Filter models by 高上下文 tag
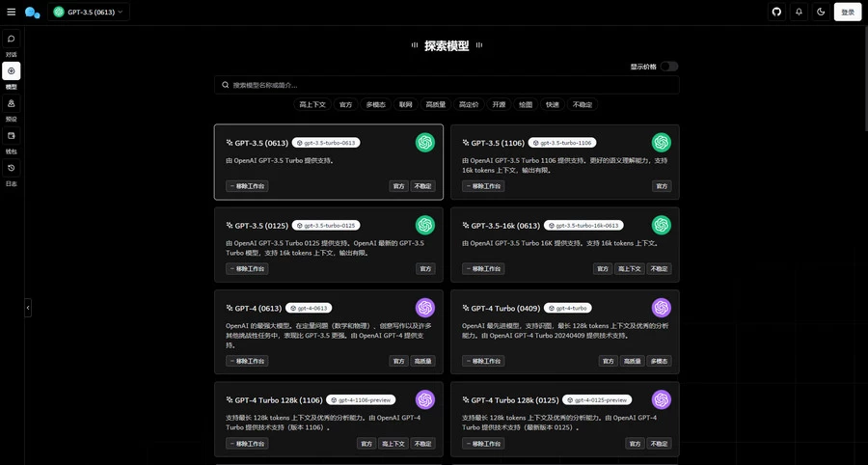 click(x=312, y=104)
